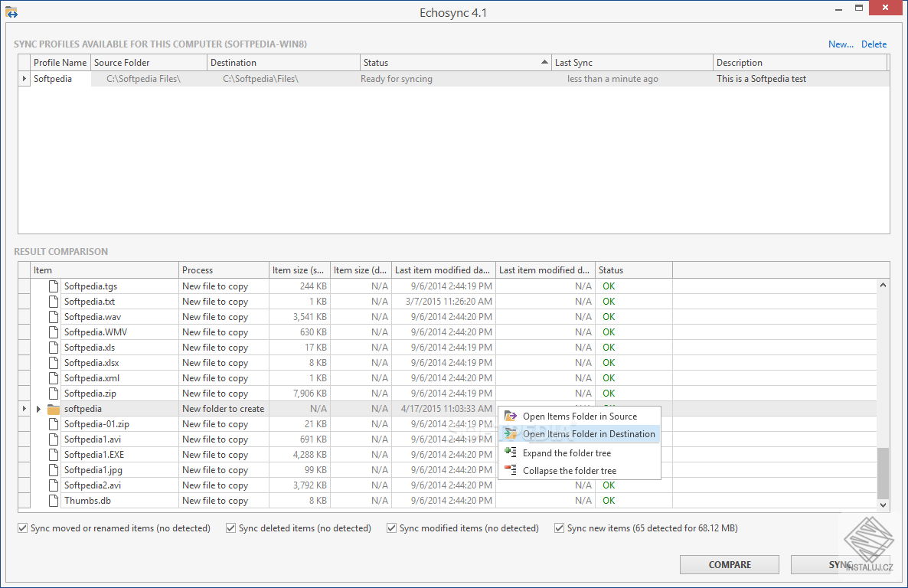Select Collapse the folder tree menu entry
This screenshot has width=908, height=588.
579,470
